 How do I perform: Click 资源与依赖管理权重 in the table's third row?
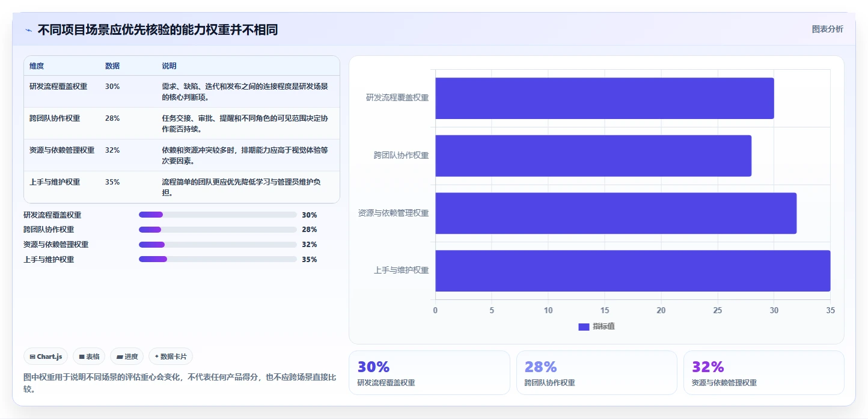point(62,150)
